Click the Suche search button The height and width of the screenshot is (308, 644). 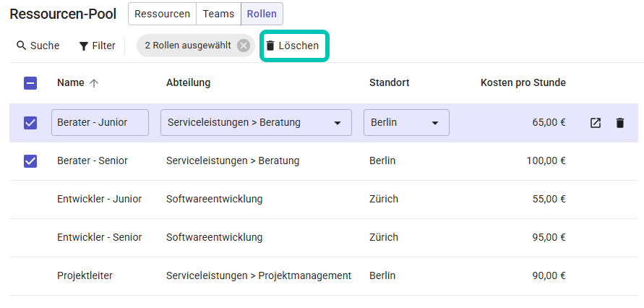(x=38, y=46)
